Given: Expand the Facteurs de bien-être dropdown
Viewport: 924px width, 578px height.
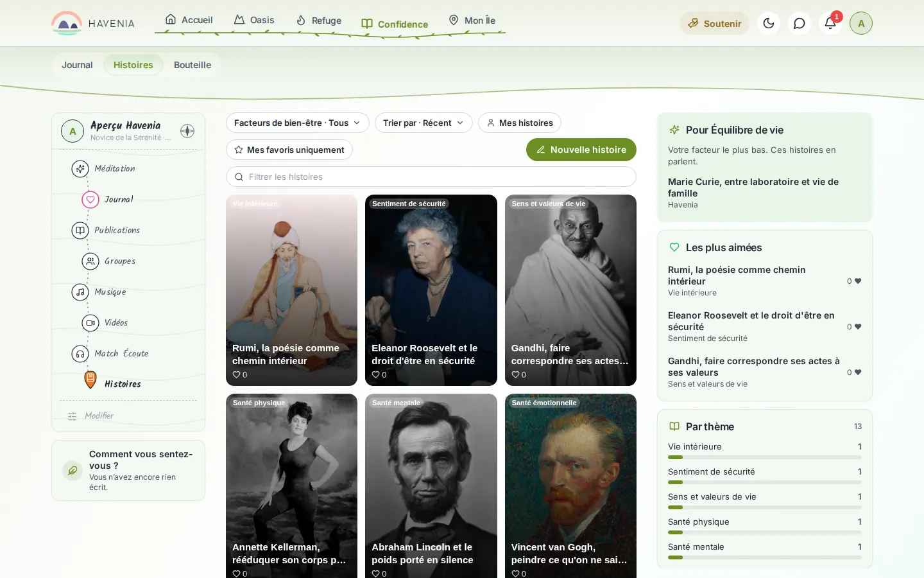Looking at the screenshot, I should pos(298,123).
